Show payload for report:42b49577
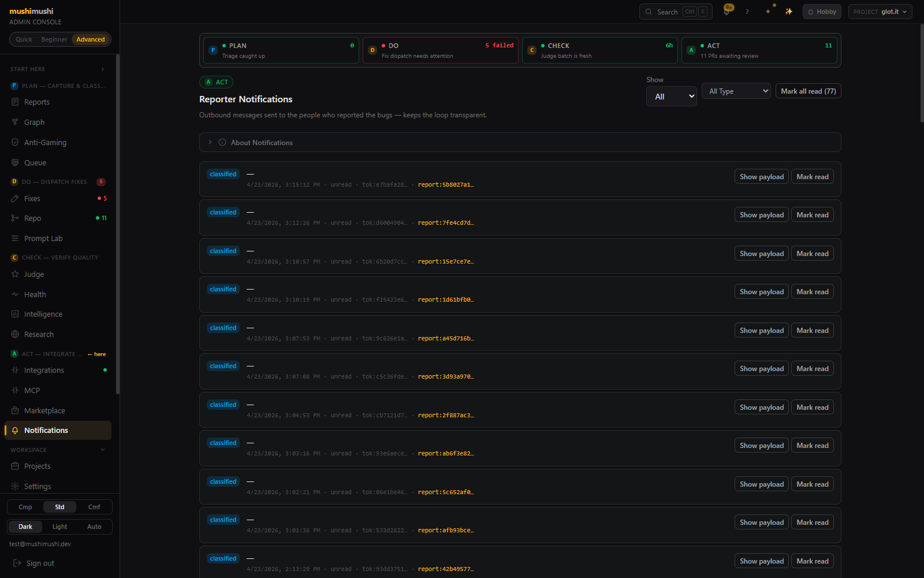The image size is (924, 578). tap(762, 561)
